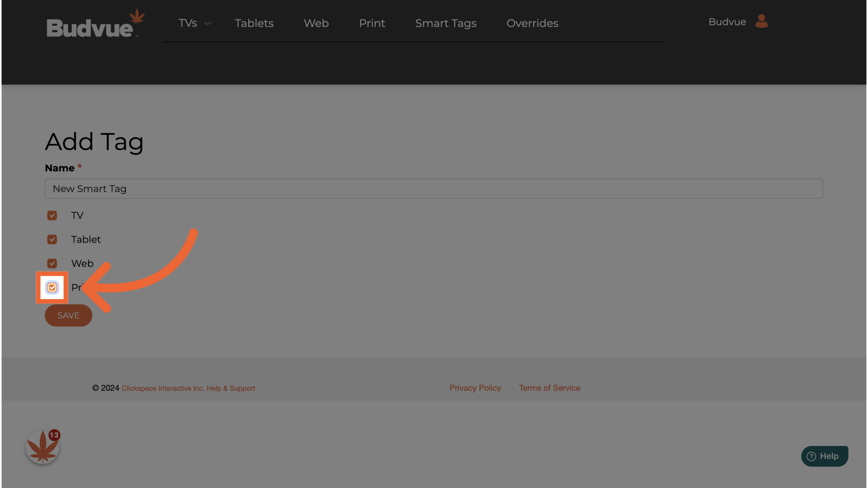Screen dimensions: 868x488
Task: Uncheck the Tablet checkbox
Action: click(52, 239)
